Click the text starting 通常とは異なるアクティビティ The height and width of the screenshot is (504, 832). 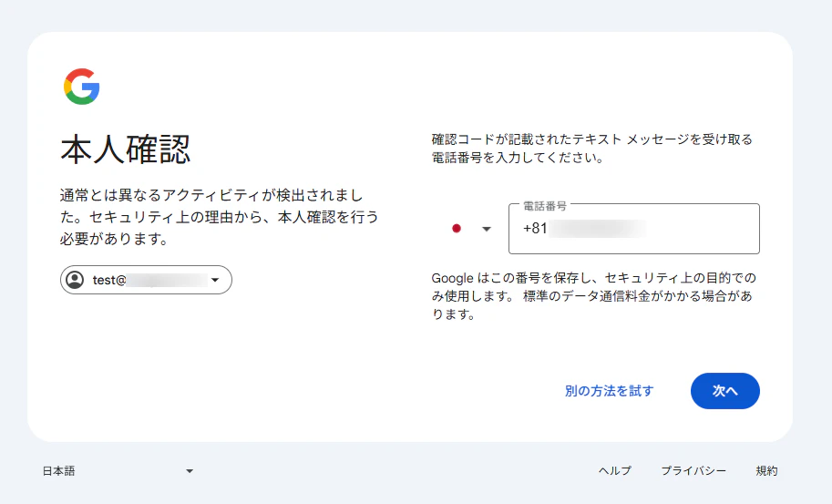click(219, 217)
